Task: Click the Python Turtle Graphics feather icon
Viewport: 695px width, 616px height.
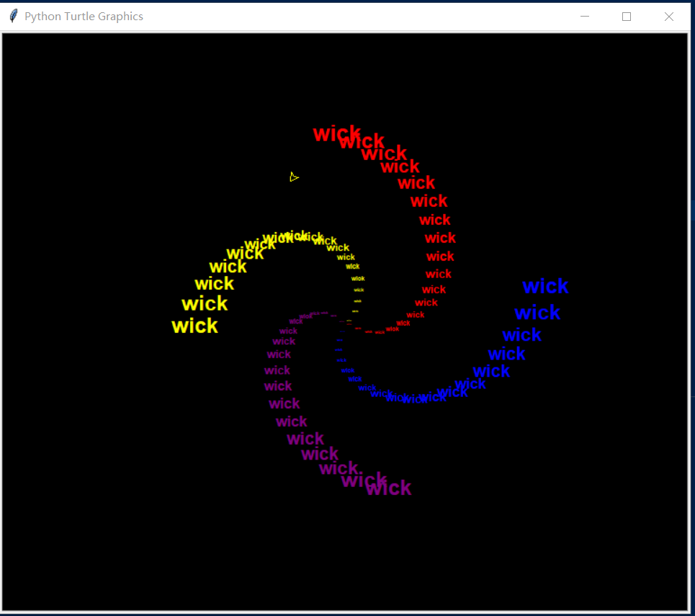Action: click(x=14, y=16)
